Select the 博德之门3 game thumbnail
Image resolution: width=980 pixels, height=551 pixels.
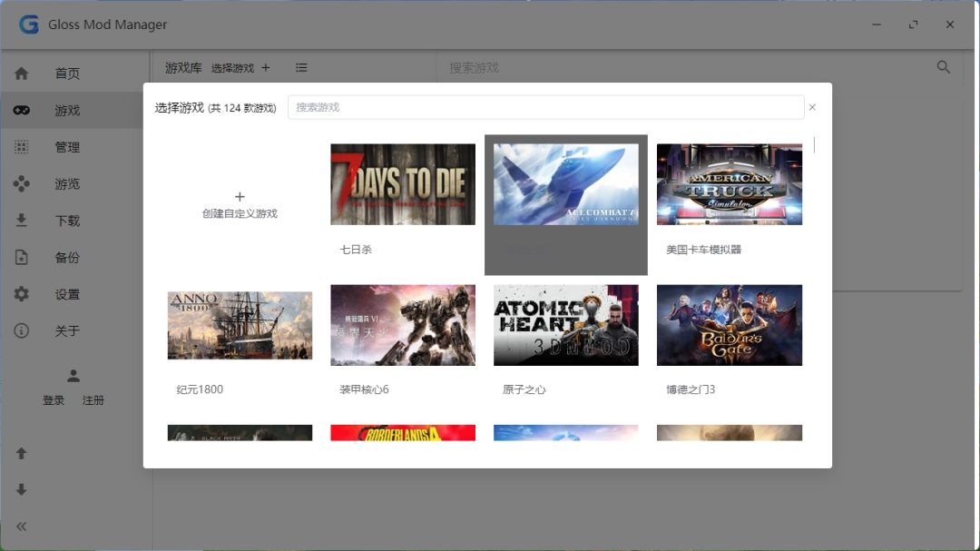[x=729, y=325]
